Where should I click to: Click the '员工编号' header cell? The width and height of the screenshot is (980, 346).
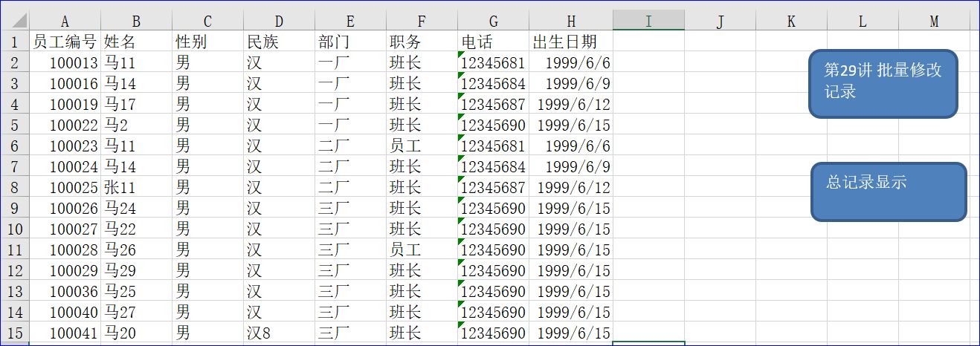pos(65,42)
